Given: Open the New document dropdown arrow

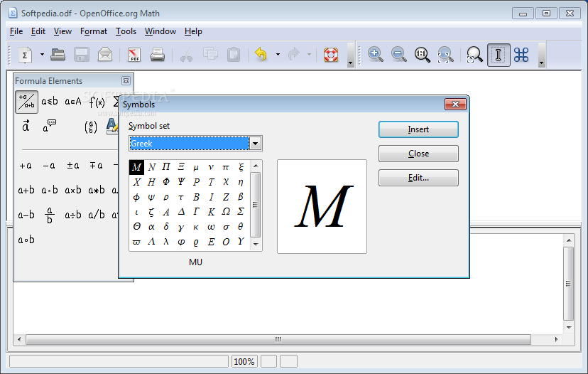Looking at the screenshot, I should point(42,55).
